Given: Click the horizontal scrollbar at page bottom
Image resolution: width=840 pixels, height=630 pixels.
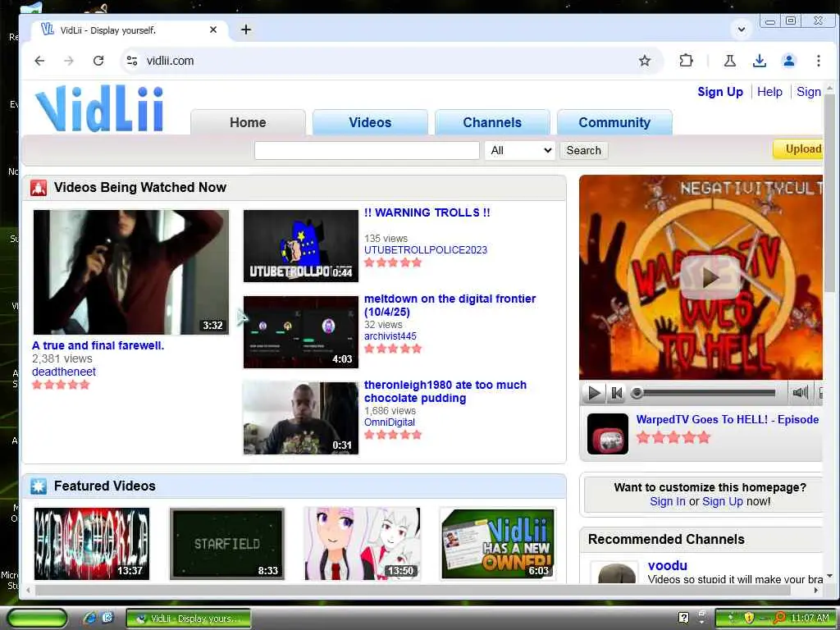Looking at the screenshot, I should click(x=413, y=590).
